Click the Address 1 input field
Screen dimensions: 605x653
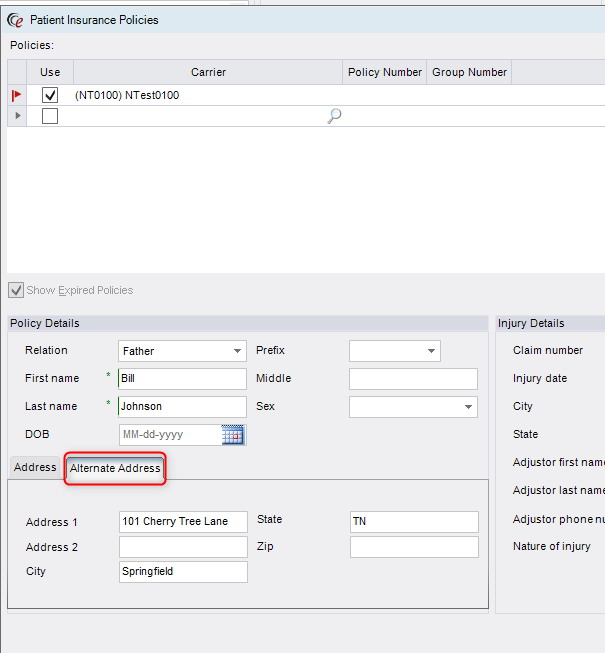coord(182,521)
